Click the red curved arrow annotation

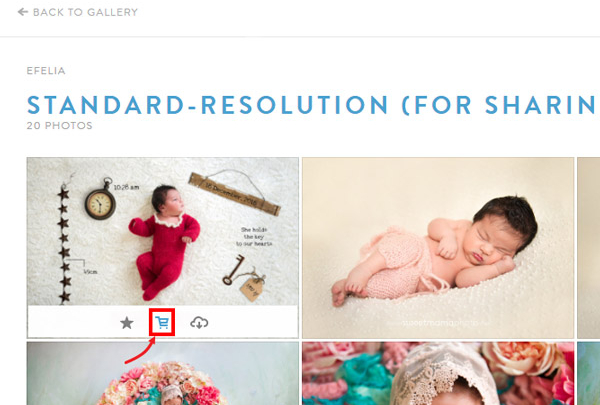[140, 350]
